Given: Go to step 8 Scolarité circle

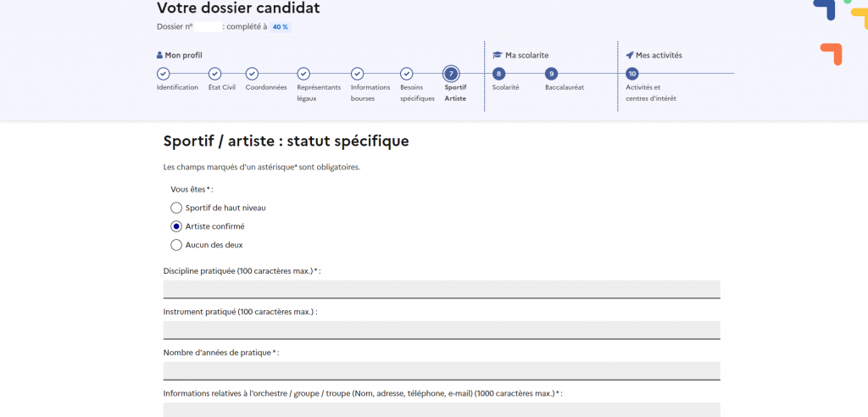Looking at the screenshot, I should coord(498,74).
